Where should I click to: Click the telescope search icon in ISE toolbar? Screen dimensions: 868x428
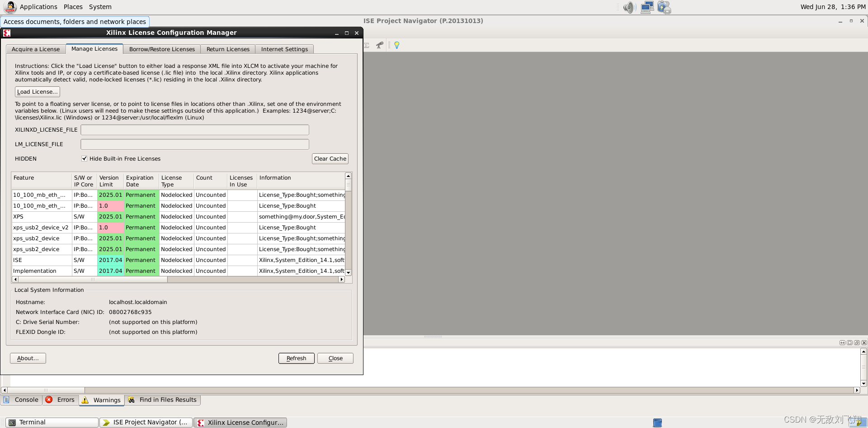(380, 45)
